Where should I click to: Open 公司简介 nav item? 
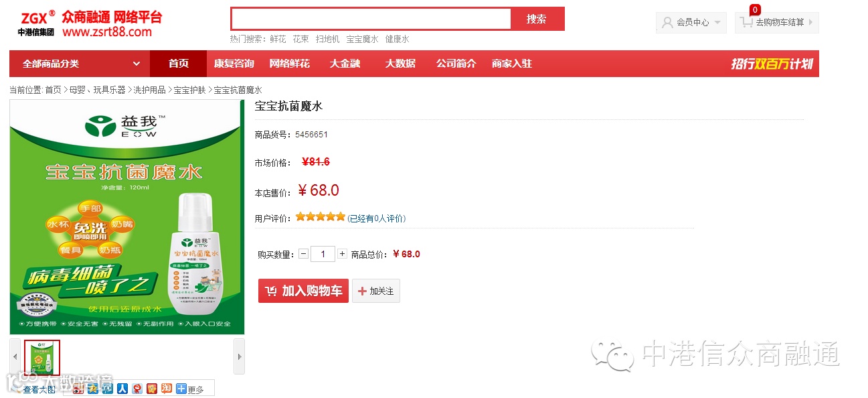[x=456, y=64]
